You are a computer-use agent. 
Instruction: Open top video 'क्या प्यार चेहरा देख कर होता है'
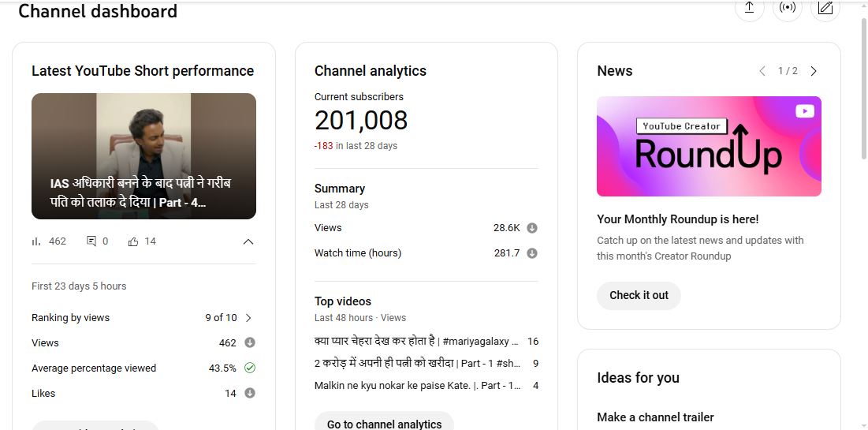tap(416, 342)
